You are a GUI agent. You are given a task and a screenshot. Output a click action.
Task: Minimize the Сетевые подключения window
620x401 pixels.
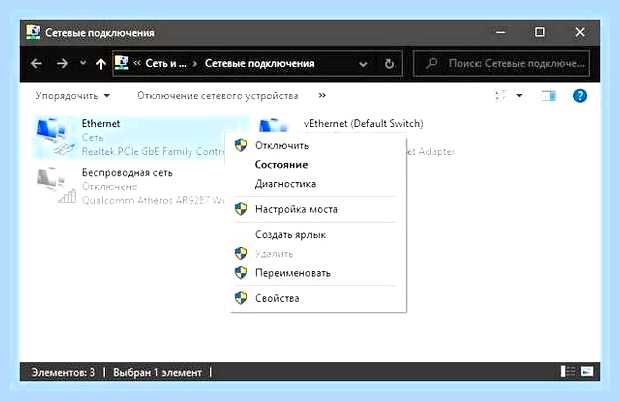[x=501, y=32]
